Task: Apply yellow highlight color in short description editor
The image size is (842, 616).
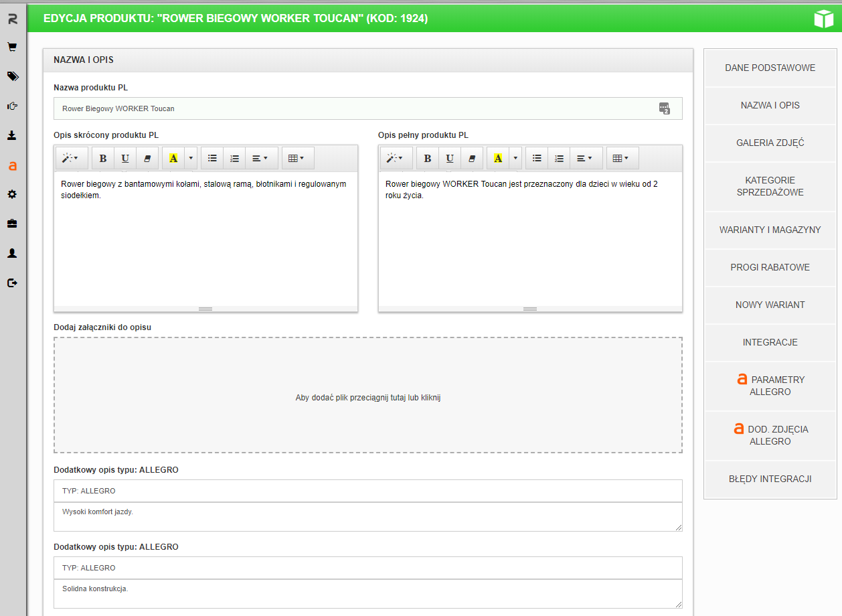Action: point(173,159)
